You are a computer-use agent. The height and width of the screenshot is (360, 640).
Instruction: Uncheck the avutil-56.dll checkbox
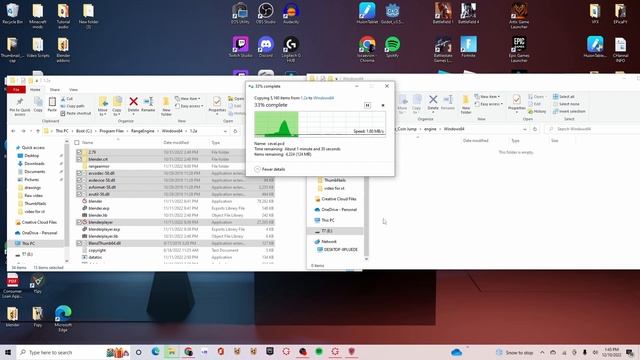79,194
